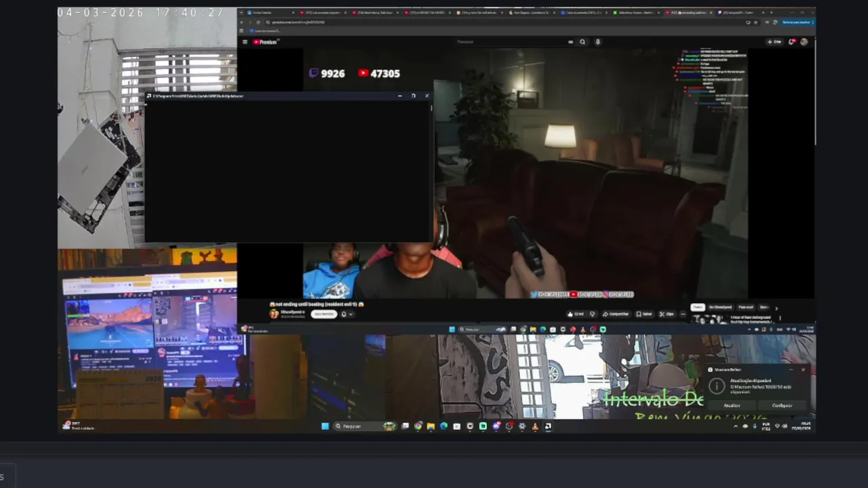
Task: Click Configurar in Macrium Reflect notification
Action: (782, 405)
